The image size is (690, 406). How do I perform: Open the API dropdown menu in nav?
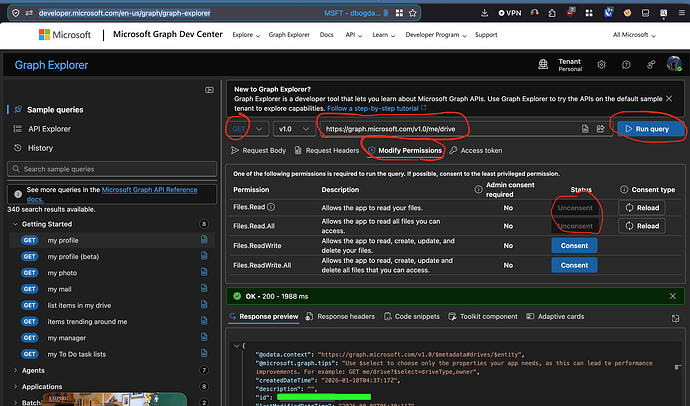(x=353, y=35)
